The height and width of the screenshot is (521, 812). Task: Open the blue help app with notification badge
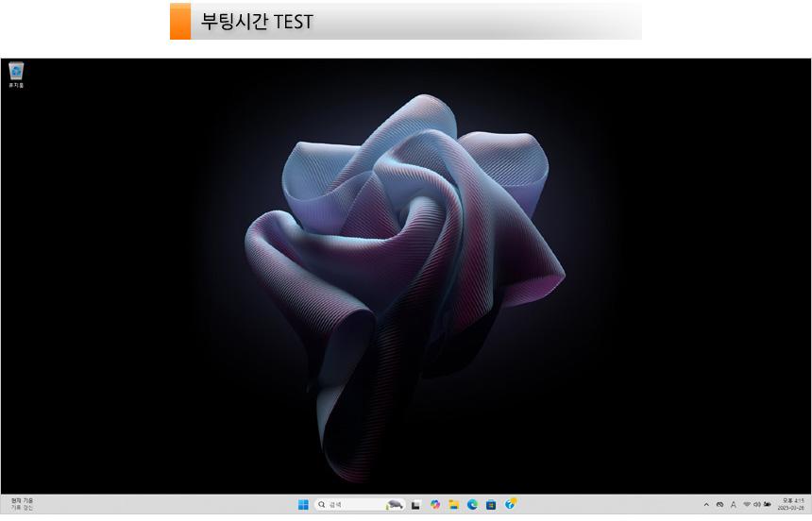(510, 504)
